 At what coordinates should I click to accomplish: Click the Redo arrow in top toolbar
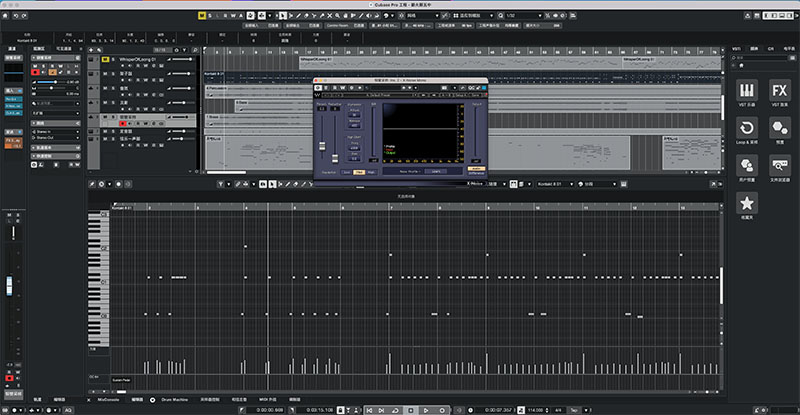pos(24,16)
